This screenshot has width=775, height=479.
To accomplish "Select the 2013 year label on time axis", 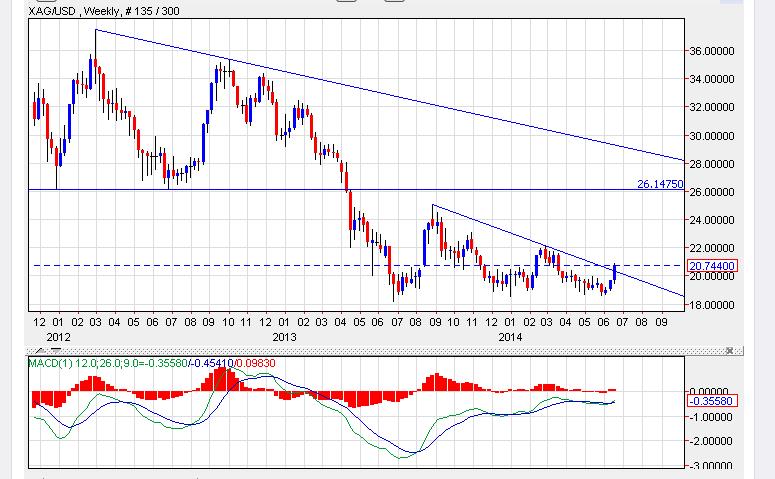I will tap(286, 337).
